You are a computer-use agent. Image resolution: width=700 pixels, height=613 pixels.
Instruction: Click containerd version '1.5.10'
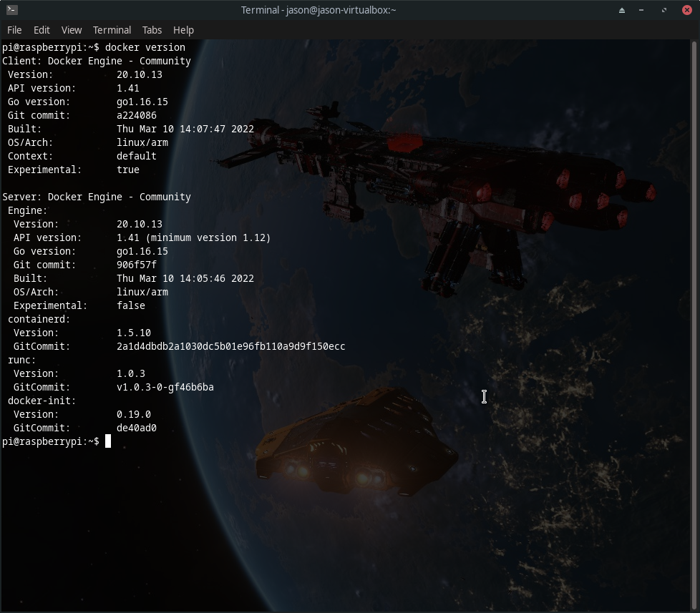134,333
